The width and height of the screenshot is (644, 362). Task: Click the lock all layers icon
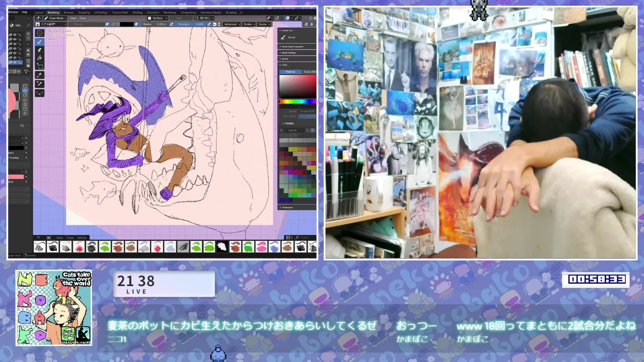coord(28,66)
